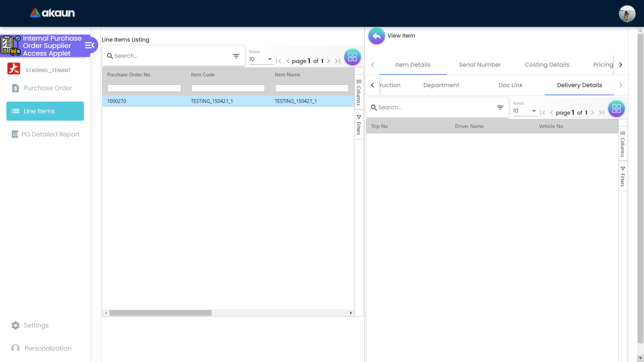Click the blue back arrow beside View Item
This screenshot has width=644, height=362.
pyautogui.click(x=376, y=36)
